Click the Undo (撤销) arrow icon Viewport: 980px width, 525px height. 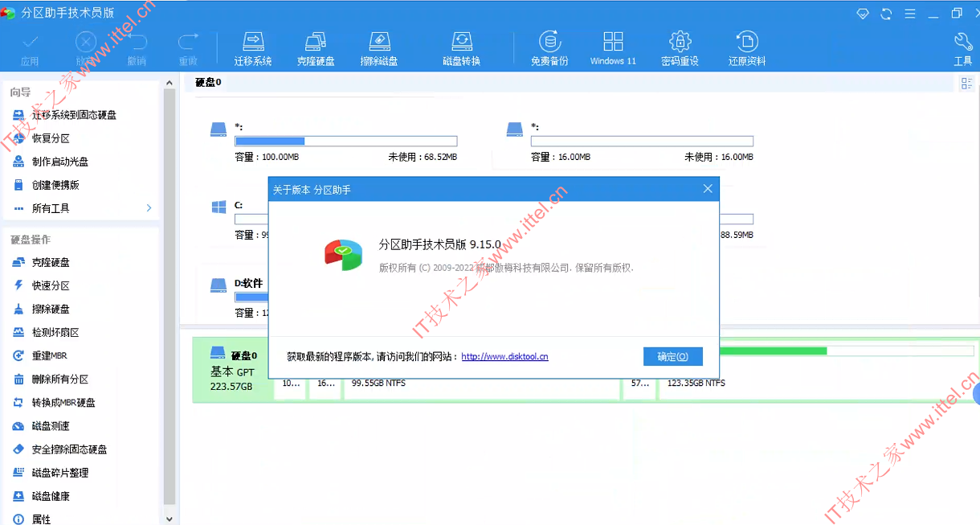click(x=137, y=48)
